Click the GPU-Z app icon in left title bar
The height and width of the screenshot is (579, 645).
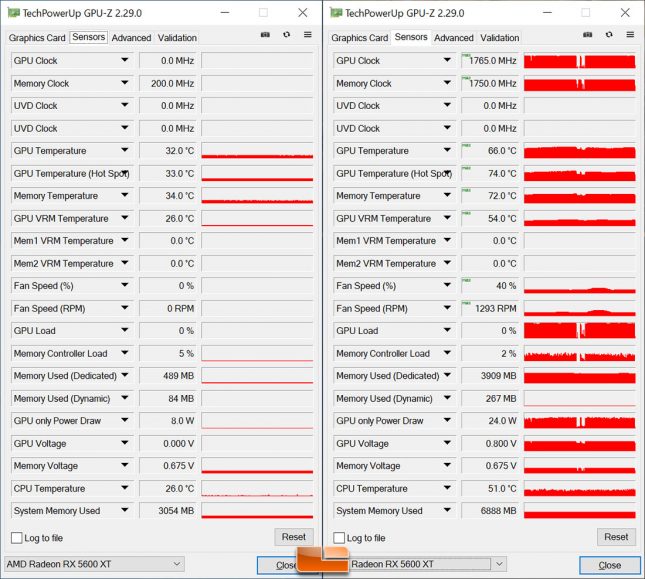(x=14, y=13)
